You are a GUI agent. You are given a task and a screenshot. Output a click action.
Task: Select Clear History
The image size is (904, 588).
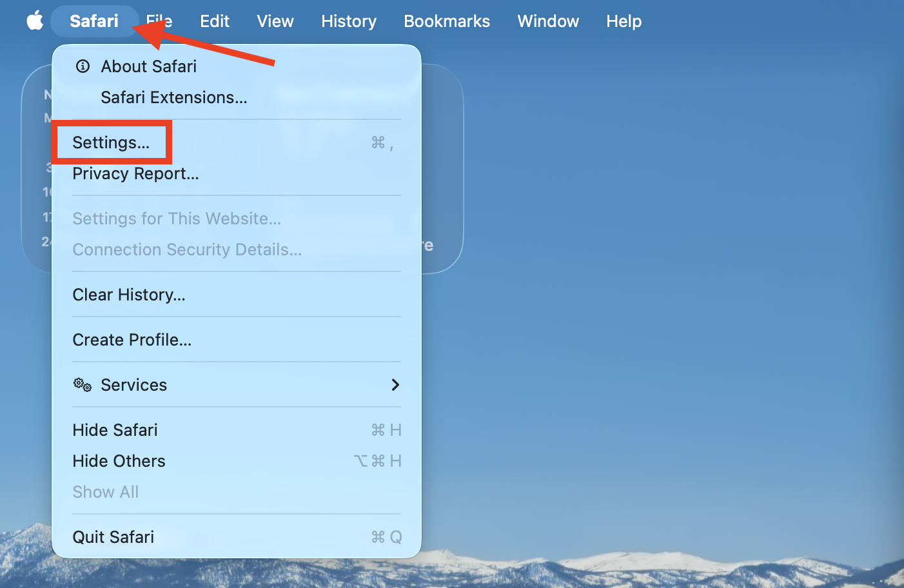pos(129,295)
